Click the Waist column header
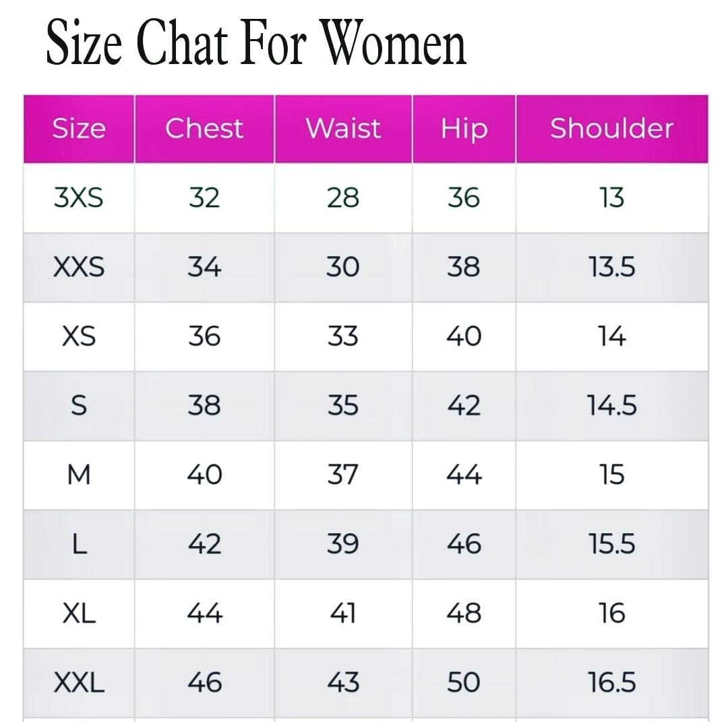Image resolution: width=728 pixels, height=722 pixels. pyautogui.click(x=343, y=129)
